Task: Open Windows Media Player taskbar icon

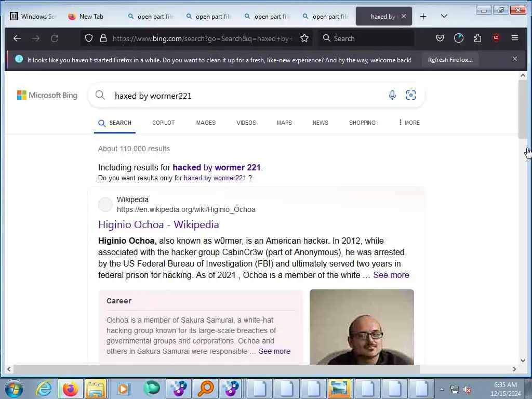Action: (123, 389)
